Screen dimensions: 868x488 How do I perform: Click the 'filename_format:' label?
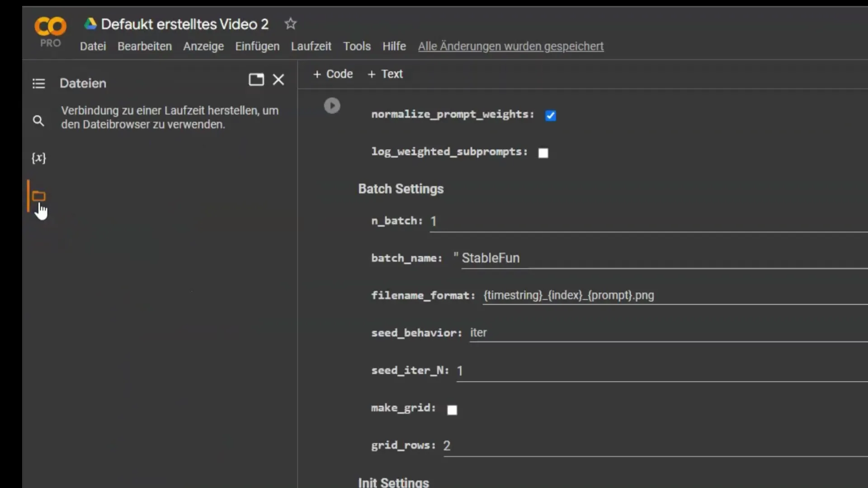click(423, 296)
